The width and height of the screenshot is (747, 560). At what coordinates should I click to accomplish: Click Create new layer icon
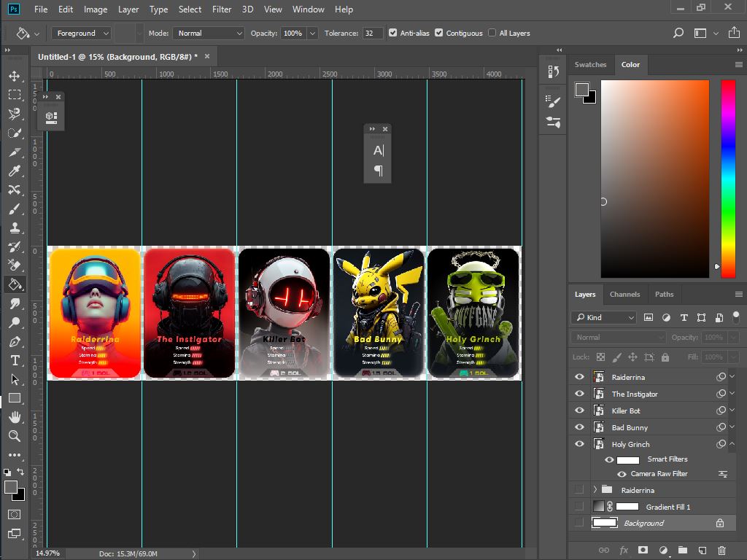click(x=702, y=551)
